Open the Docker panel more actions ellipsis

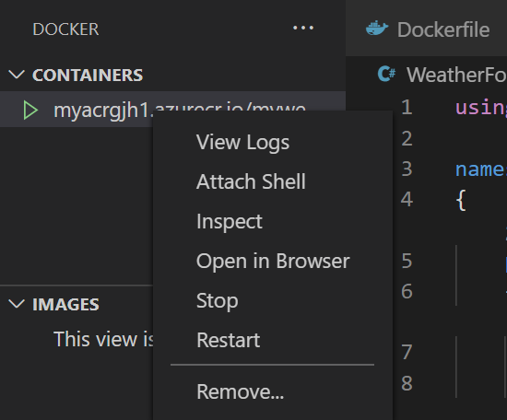[x=303, y=29]
